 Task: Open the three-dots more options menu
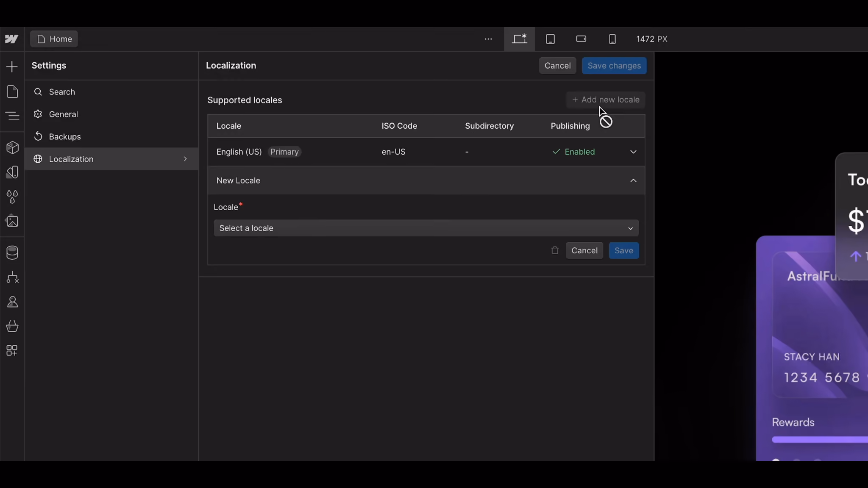pos(488,39)
